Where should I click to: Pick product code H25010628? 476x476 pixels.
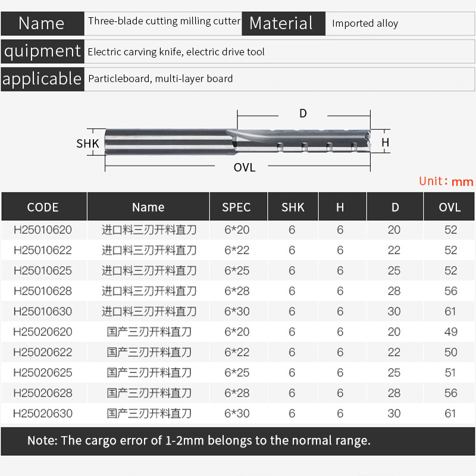[42, 291]
